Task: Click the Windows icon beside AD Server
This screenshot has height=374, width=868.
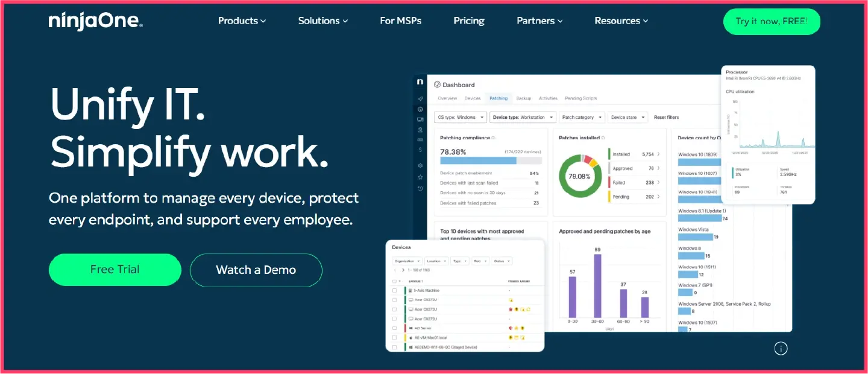Action: click(x=410, y=328)
